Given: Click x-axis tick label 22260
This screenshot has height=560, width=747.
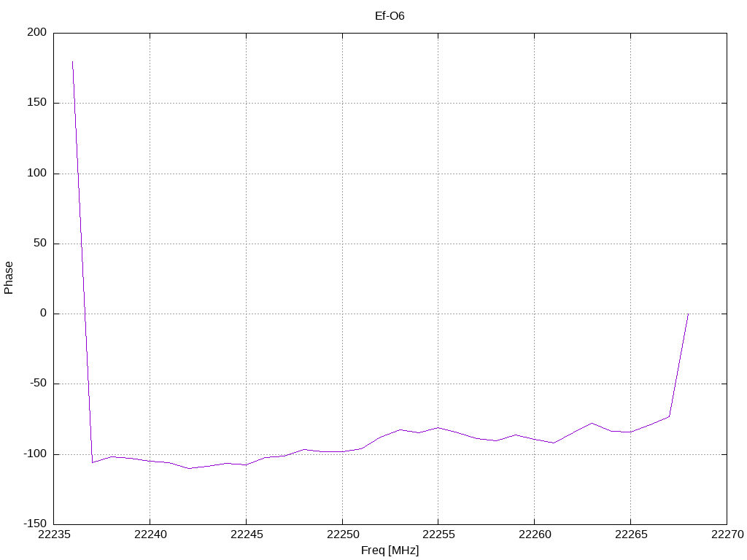Looking at the screenshot, I should tap(535, 534).
